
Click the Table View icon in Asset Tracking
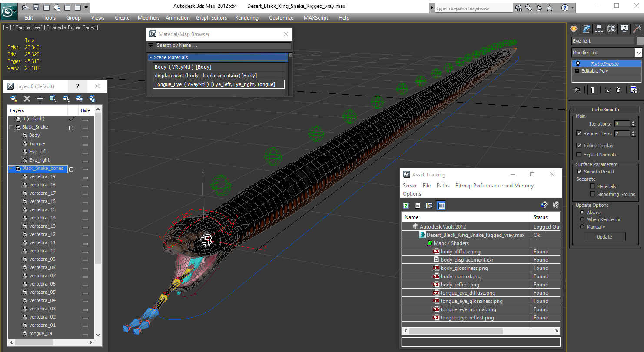pos(441,206)
